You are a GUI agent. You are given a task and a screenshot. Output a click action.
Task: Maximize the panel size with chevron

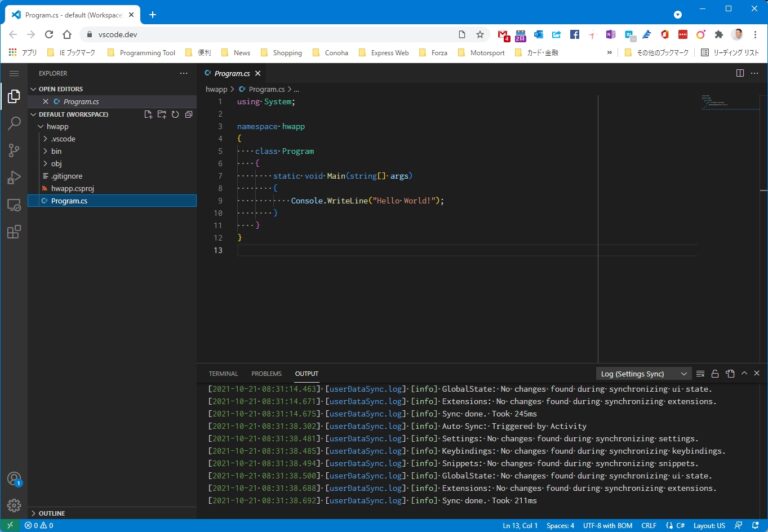point(744,373)
